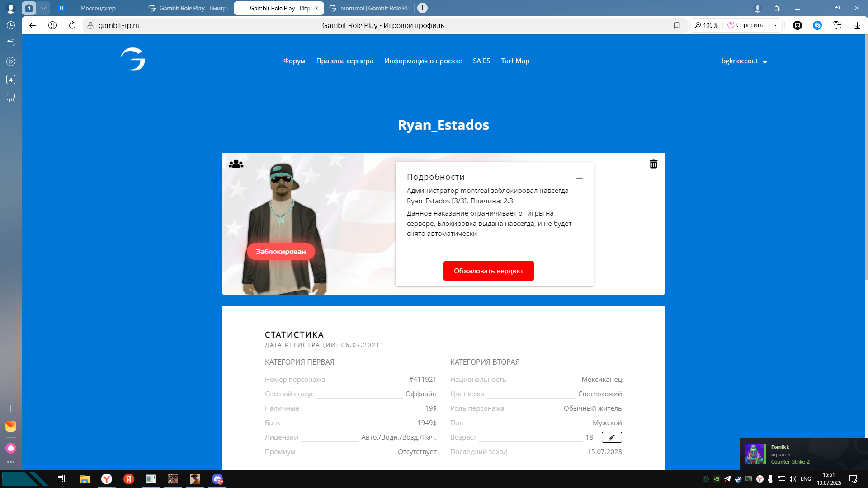Image resolution: width=868 pixels, height=488 pixels.
Task: Open tab group dropdown chevron
Action: 43,8
